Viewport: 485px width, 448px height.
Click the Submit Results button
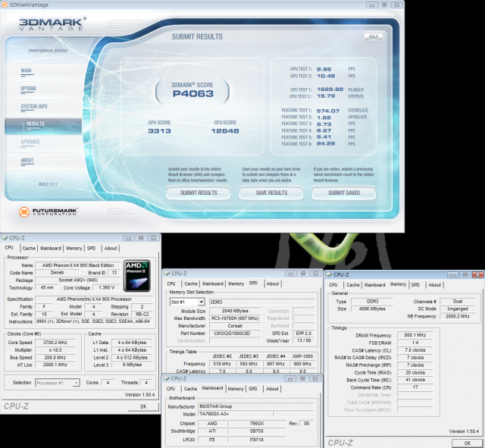pos(199,193)
